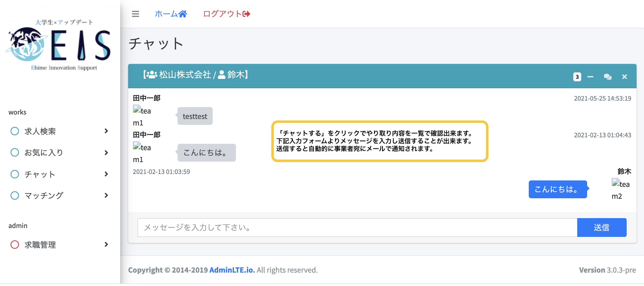This screenshot has height=286, width=644.
Task: Expand the 求職管理 section chevron
Action: 107,244
